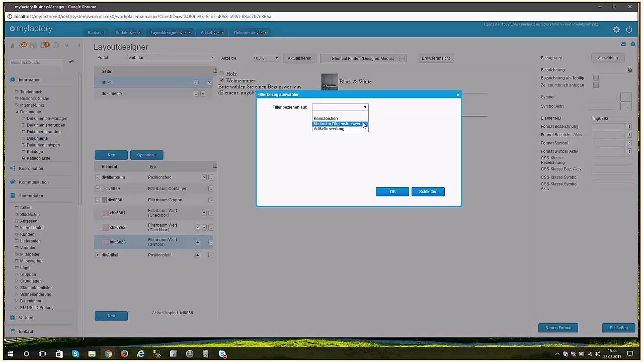
Task: Open the Optionen dropdown button
Action: point(146,155)
